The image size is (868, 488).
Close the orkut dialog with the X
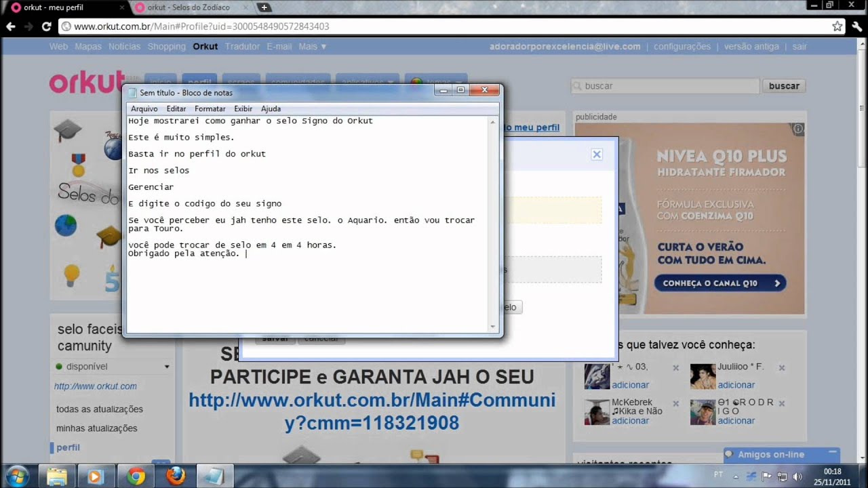point(597,155)
